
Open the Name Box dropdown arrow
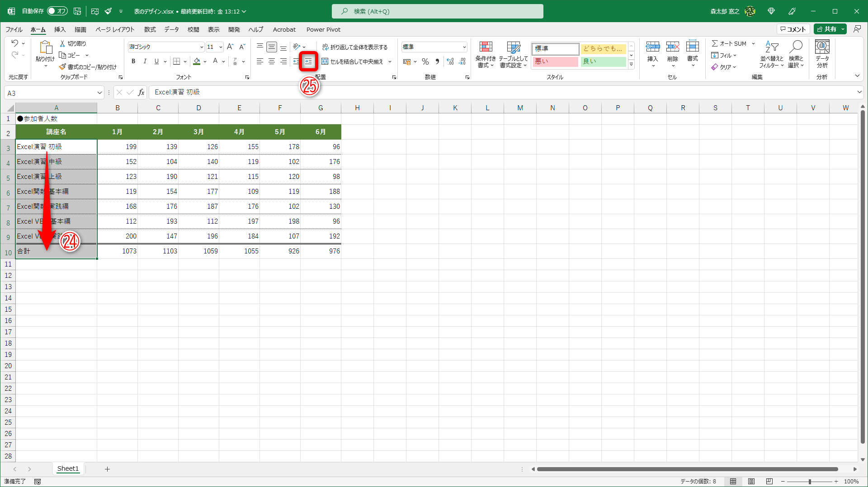[x=99, y=93]
